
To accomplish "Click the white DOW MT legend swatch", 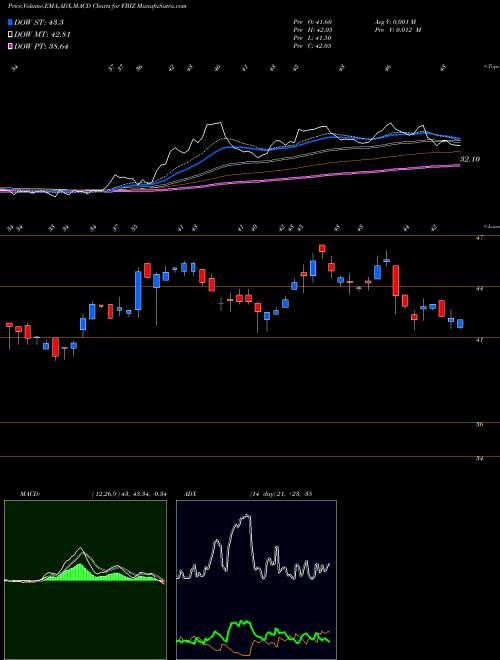I will [x=10, y=35].
